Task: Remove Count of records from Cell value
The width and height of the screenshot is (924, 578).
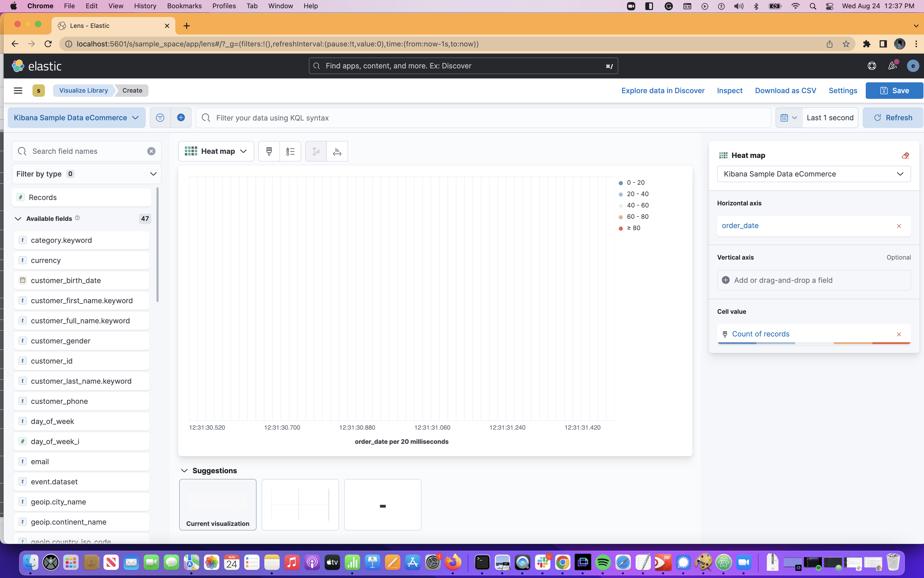Action: (x=899, y=334)
